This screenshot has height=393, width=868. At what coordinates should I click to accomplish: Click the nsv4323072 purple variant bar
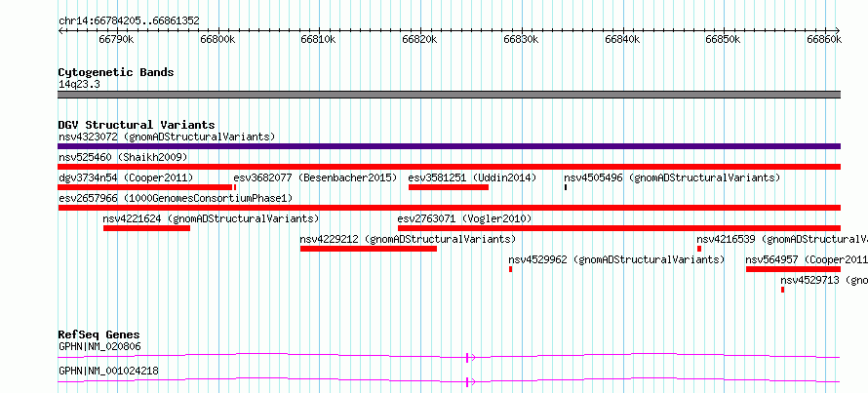coord(449,146)
